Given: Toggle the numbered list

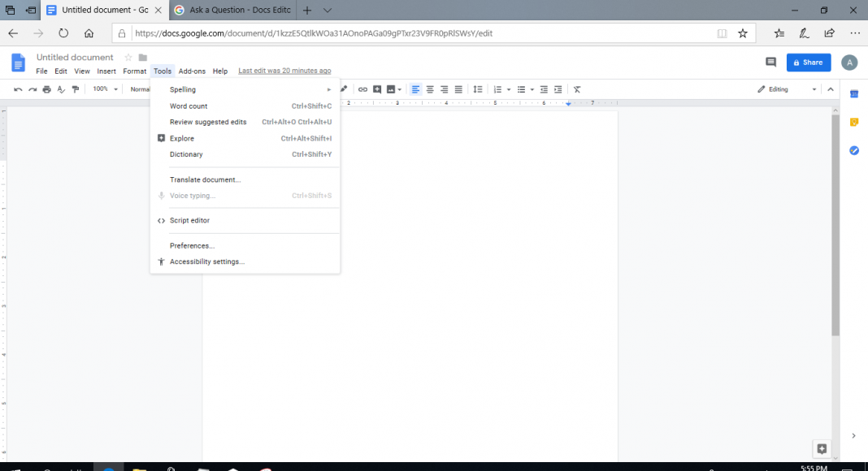Looking at the screenshot, I should [x=497, y=89].
